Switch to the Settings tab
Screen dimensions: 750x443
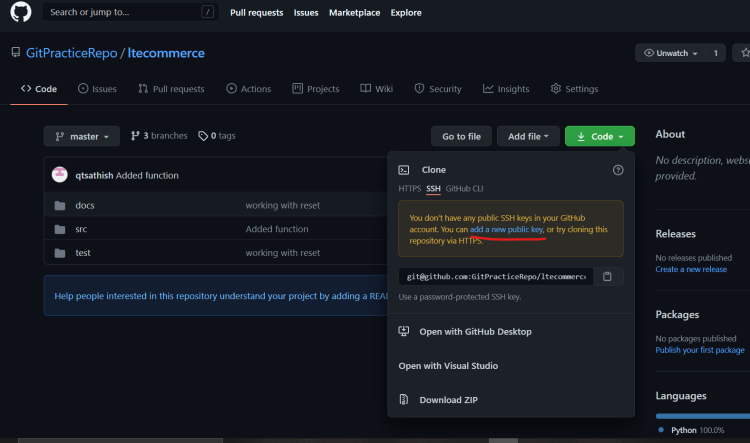pyautogui.click(x=574, y=89)
